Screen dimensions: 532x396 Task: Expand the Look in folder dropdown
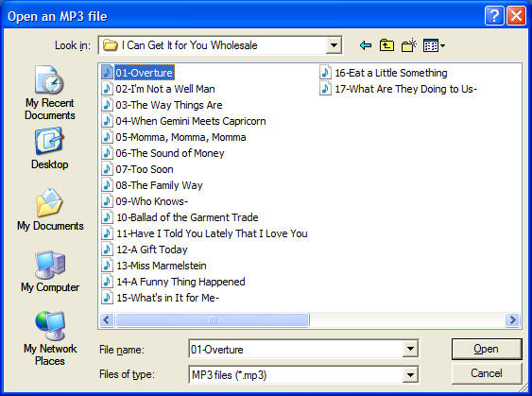coord(334,45)
